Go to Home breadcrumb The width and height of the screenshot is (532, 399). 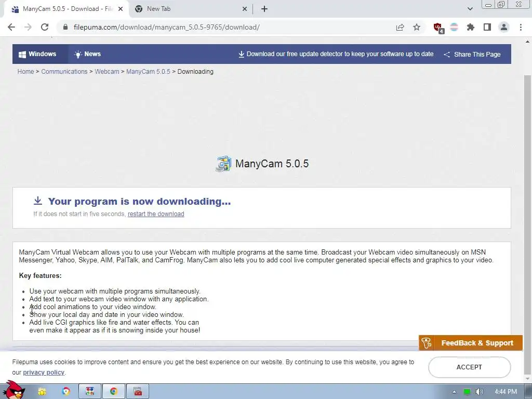(x=26, y=72)
